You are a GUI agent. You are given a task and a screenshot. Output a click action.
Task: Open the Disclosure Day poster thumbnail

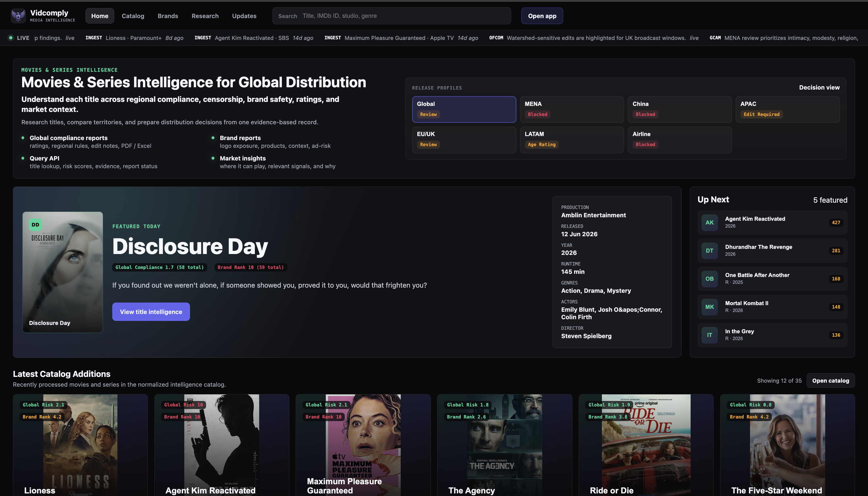[63, 272]
